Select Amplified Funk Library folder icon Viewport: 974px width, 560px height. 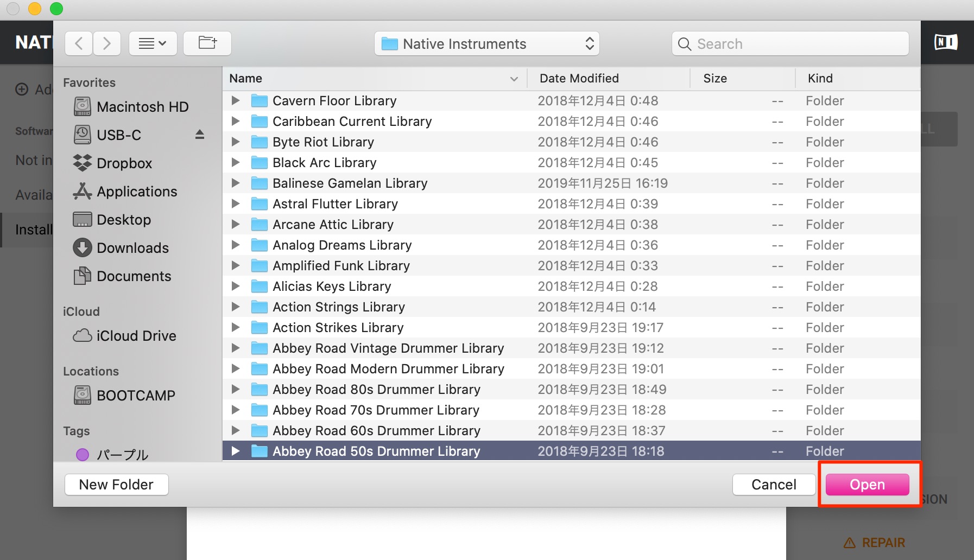pos(260,266)
